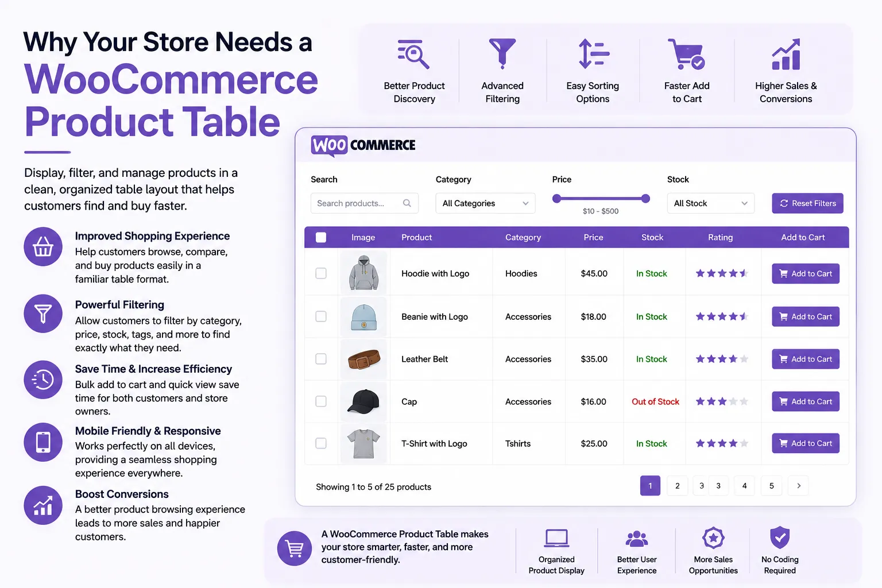Viewport: 882px width, 588px height.
Task: Check the Leather Belt row checkbox
Action: point(321,359)
